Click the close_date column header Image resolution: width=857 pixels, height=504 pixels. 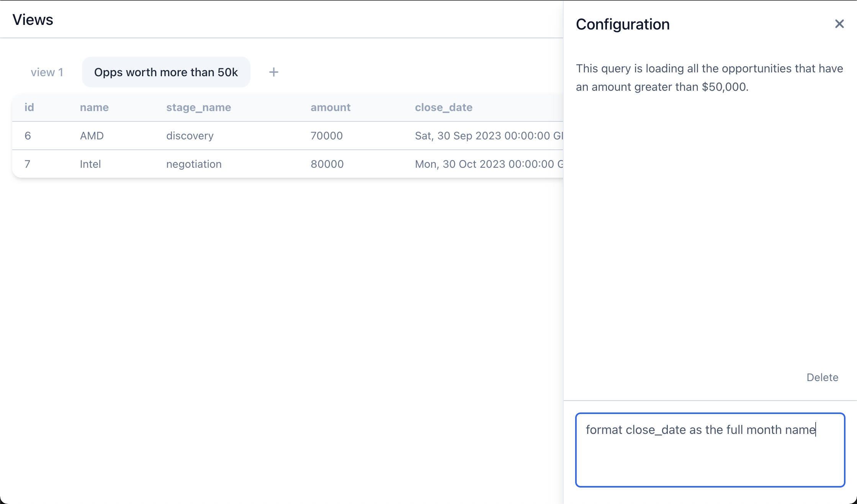(443, 107)
